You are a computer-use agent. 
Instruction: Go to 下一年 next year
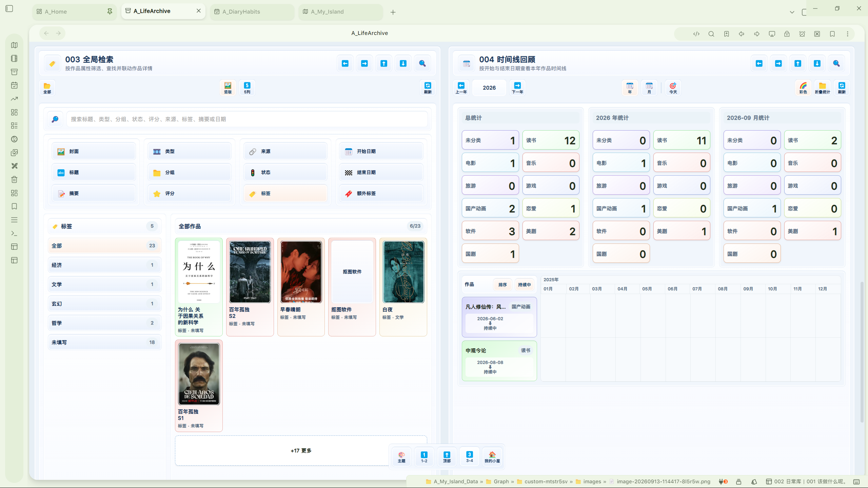click(517, 88)
